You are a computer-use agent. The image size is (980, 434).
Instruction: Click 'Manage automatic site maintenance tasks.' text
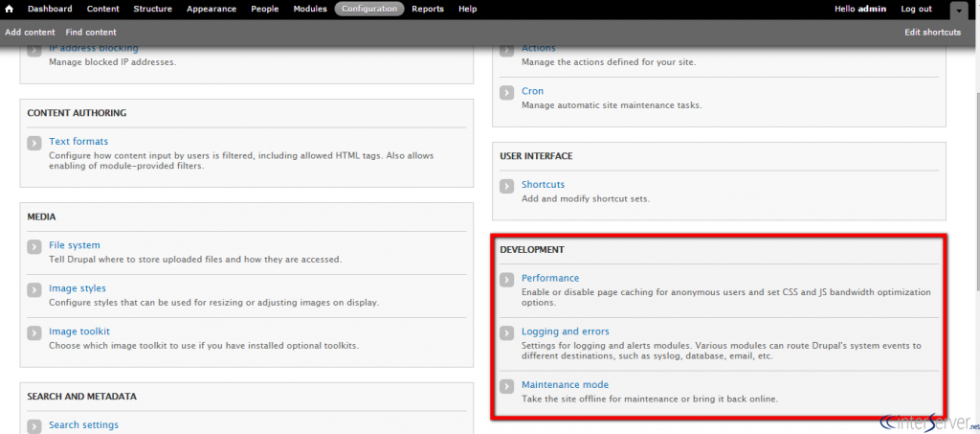[612, 105]
